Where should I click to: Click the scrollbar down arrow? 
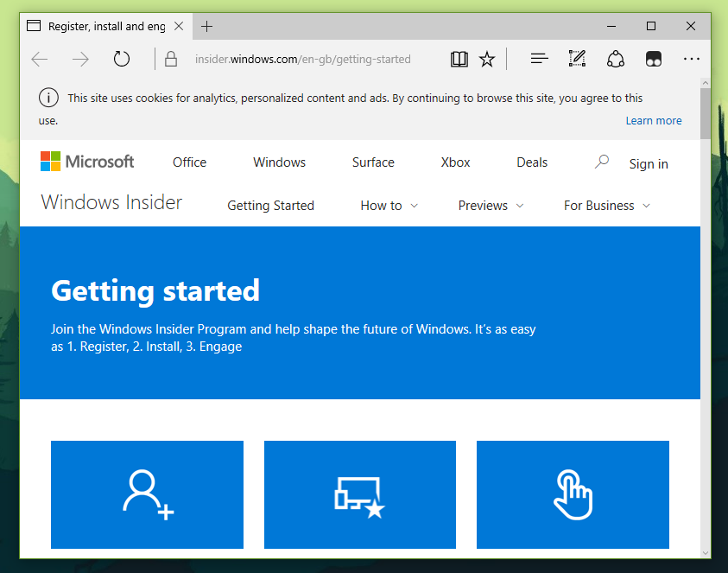click(706, 553)
